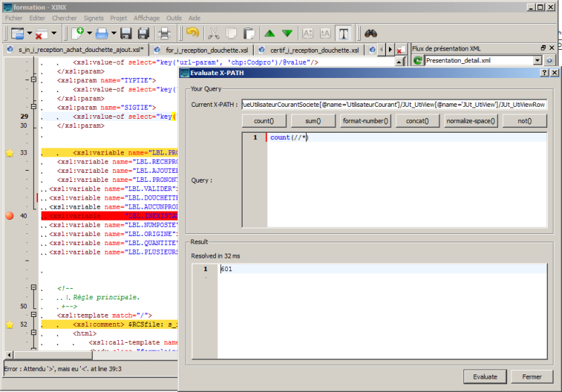562x392 pixels.
Task: Click the concat() function button
Action: coord(417,121)
